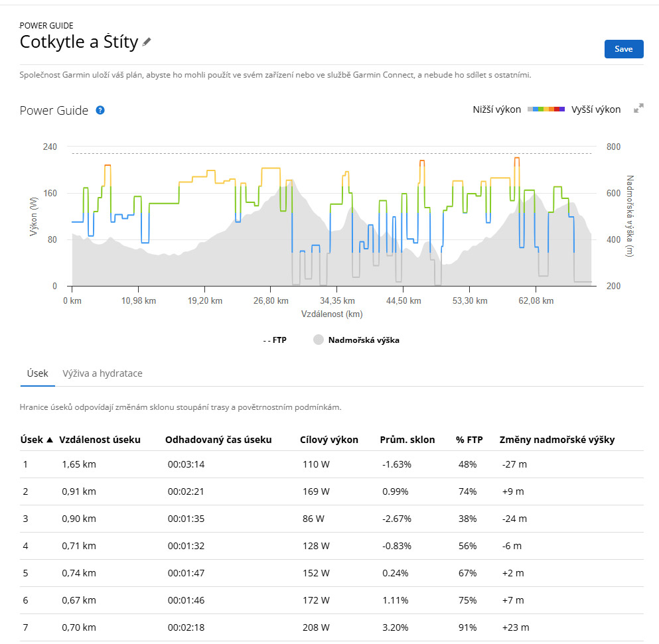Switch to the Výživa a hydratace tab
The image size is (659, 644).
click(x=102, y=373)
